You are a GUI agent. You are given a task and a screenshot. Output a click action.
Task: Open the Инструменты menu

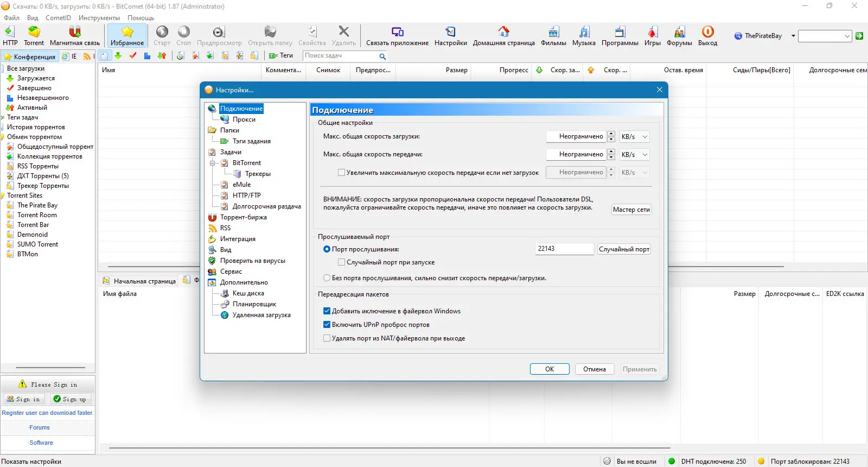(x=99, y=18)
